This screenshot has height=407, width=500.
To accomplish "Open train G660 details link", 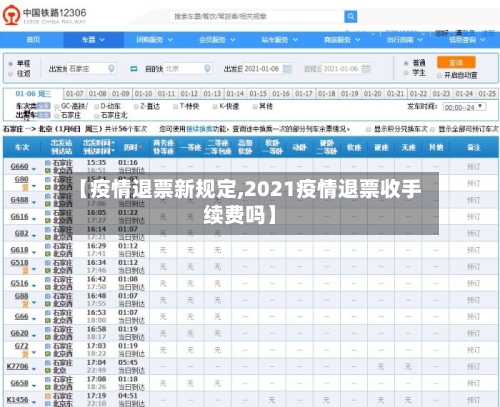I will (19, 166).
